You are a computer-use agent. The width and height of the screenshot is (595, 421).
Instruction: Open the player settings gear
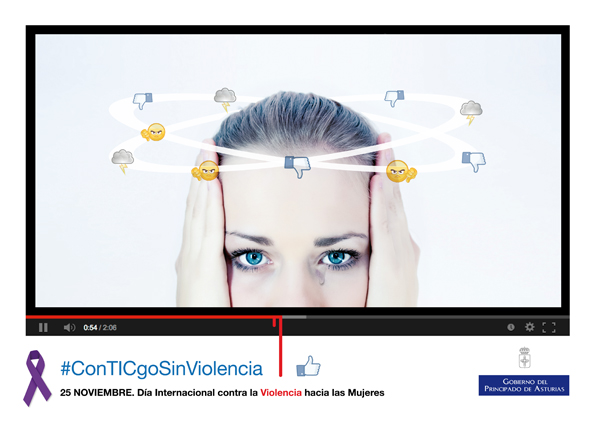[529, 327]
